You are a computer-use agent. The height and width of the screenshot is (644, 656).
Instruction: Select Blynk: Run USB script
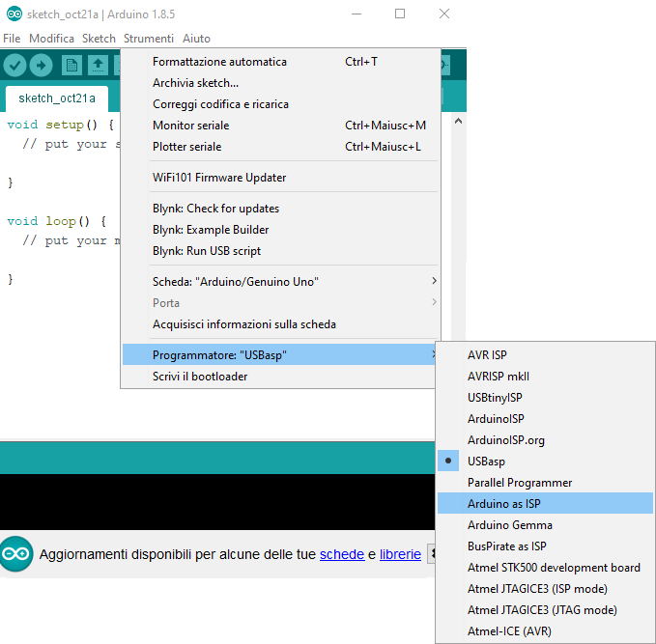pos(280,251)
